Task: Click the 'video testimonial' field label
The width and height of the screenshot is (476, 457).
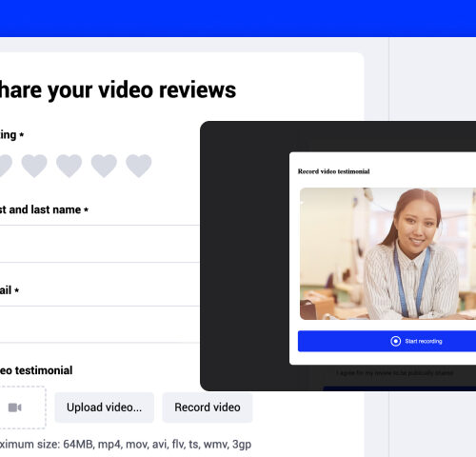Action: (36, 370)
